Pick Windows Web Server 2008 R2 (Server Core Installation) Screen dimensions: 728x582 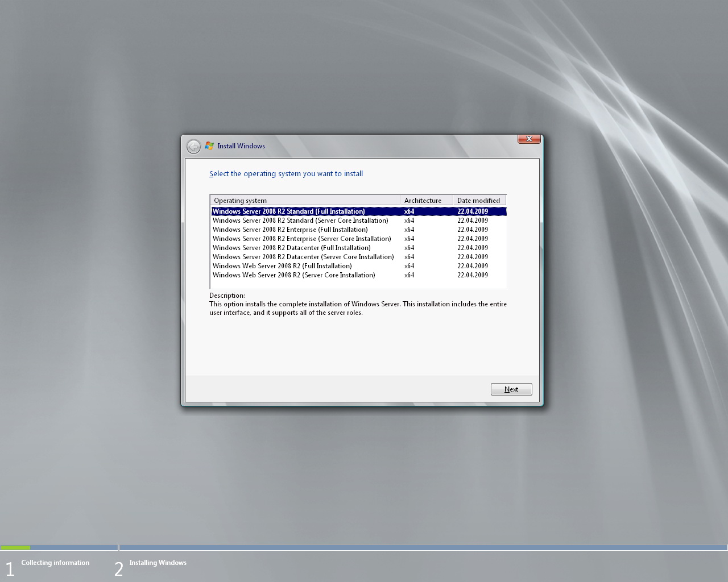coord(293,275)
